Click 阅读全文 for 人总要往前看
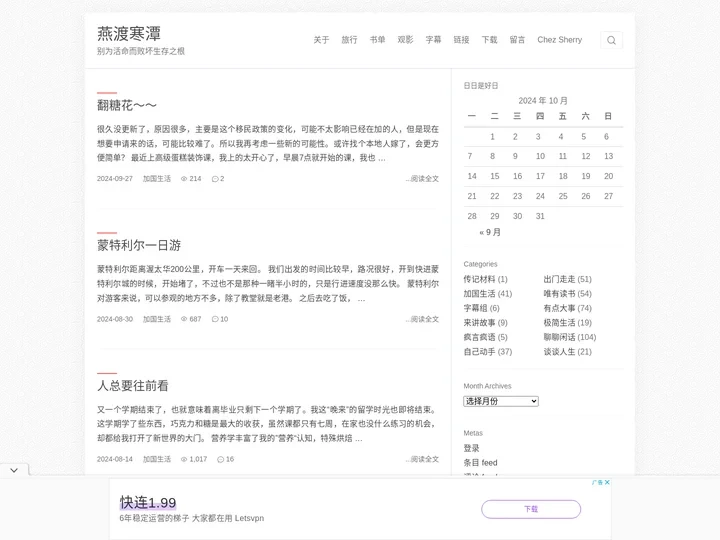Screen dimensions: 720x540 (422, 459)
